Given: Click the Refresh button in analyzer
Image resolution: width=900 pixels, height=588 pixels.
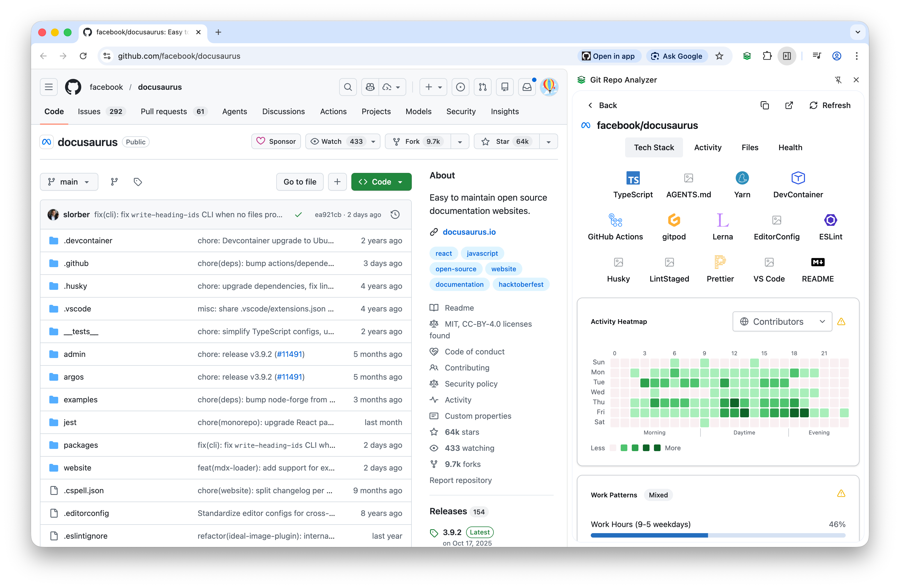Looking at the screenshot, I should click(830, 106).
